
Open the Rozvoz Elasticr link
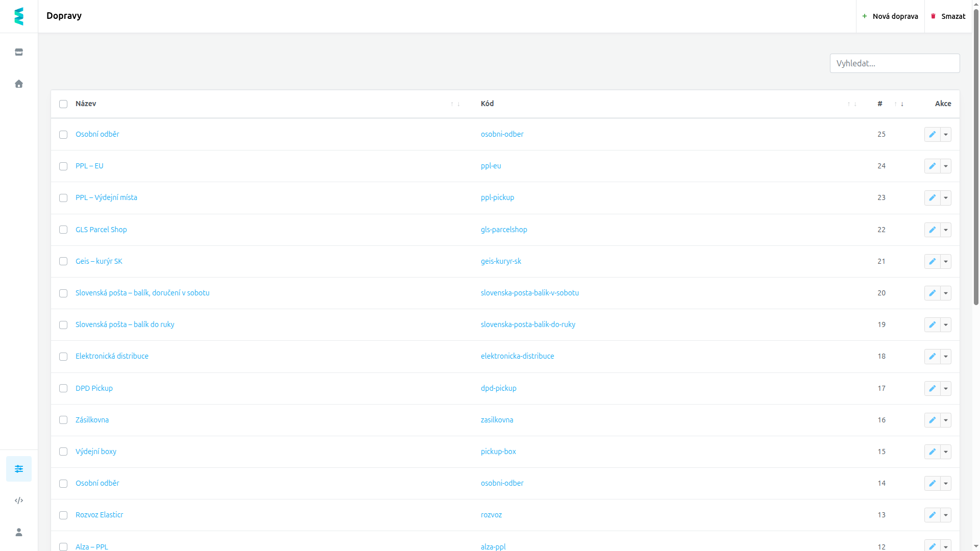[x=100, y=515]
